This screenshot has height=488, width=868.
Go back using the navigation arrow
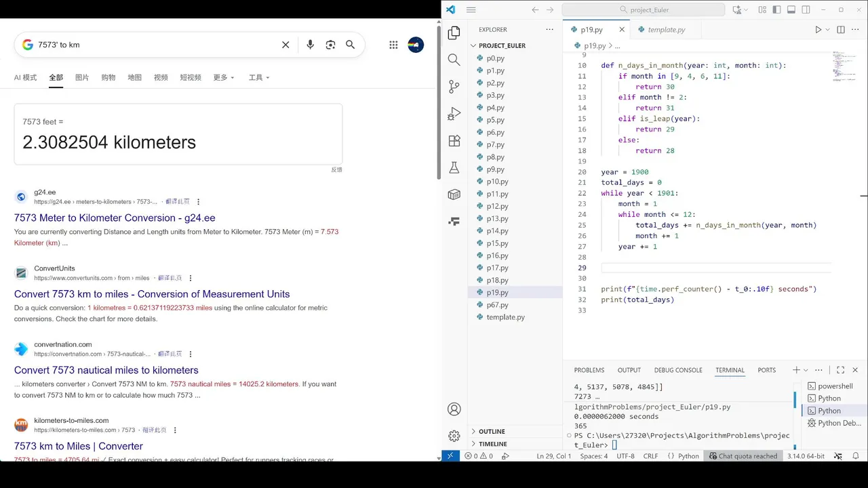pyautogui.click(x=535, y=9)
